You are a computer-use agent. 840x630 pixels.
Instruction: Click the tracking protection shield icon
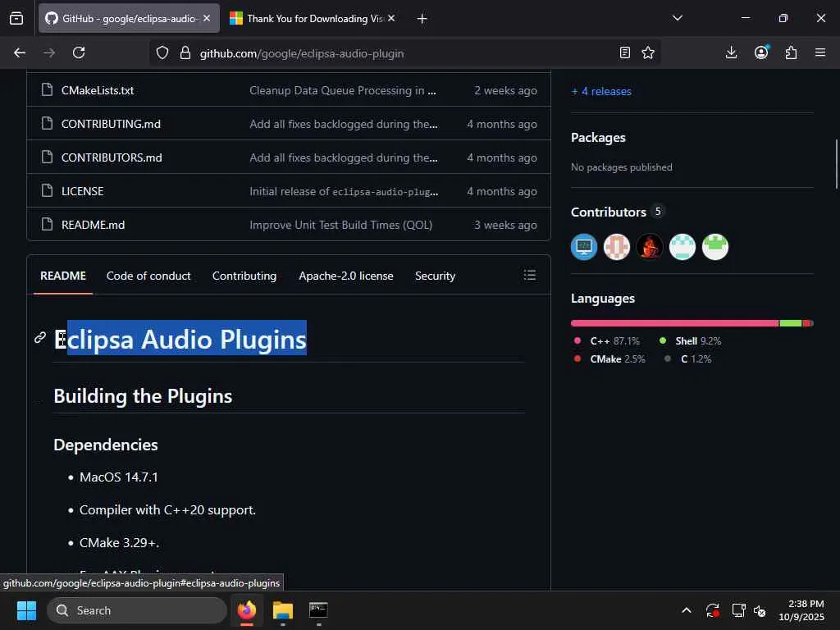click(162, 52)
